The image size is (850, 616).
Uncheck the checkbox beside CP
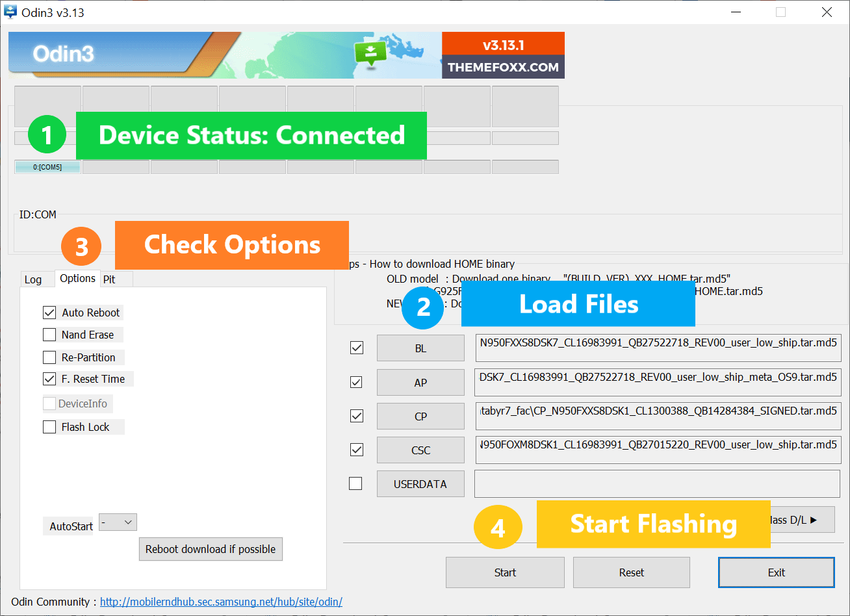click(x=357, y=416)
